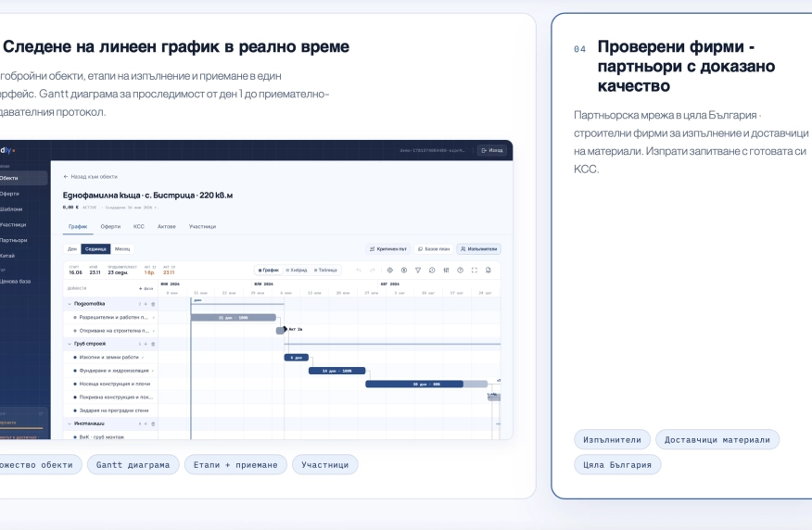
Task: Click the plus icon on the Подготовка phase row
Action: coord(146,304)
